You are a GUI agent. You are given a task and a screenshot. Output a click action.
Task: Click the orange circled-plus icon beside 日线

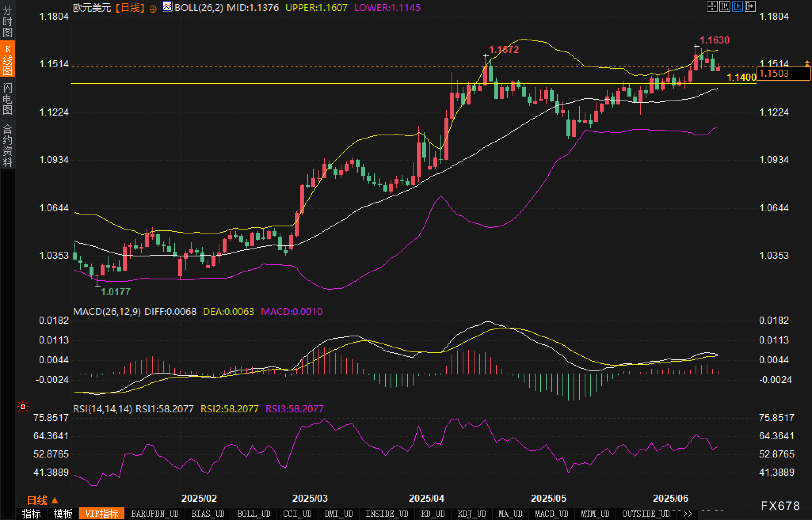click(x=153, y=9)
